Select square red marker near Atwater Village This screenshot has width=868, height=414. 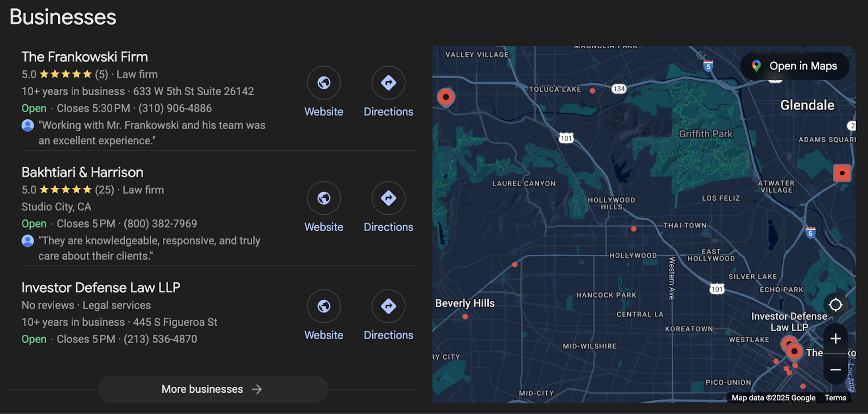842,174
